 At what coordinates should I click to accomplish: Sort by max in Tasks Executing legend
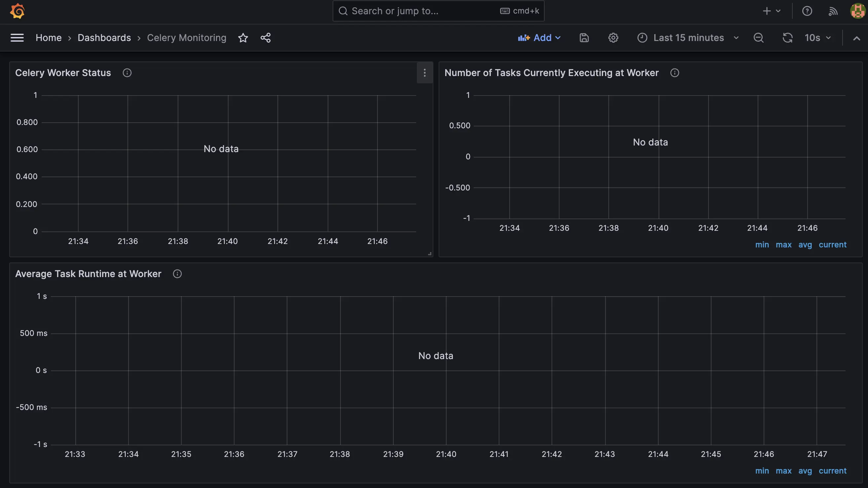click(783, 245)
